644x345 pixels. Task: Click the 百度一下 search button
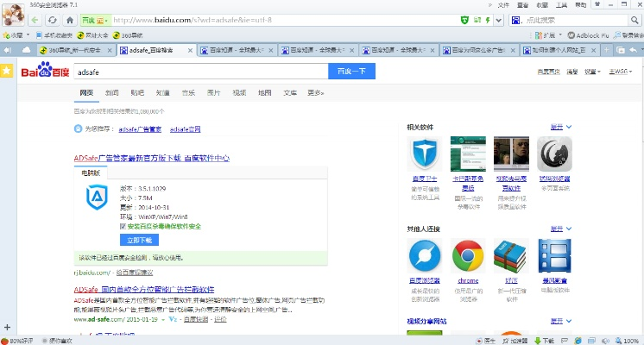click(351, 72)
